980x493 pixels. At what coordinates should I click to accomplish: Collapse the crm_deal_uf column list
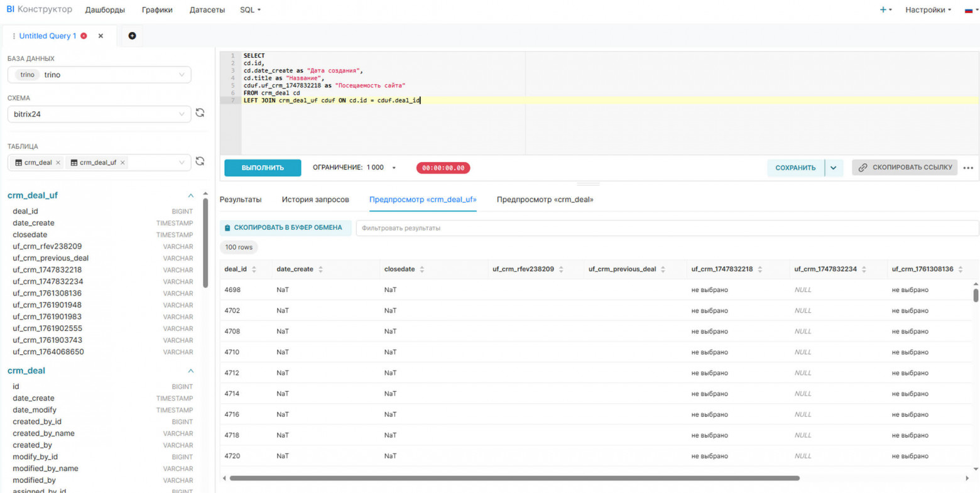(x=190, y=195)
